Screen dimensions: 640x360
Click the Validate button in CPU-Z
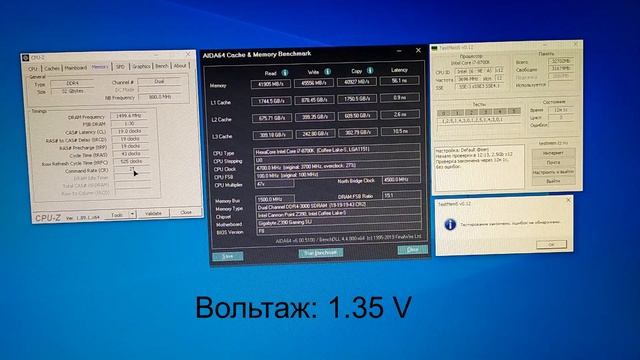pyautogui.click(x=153, y=213)
